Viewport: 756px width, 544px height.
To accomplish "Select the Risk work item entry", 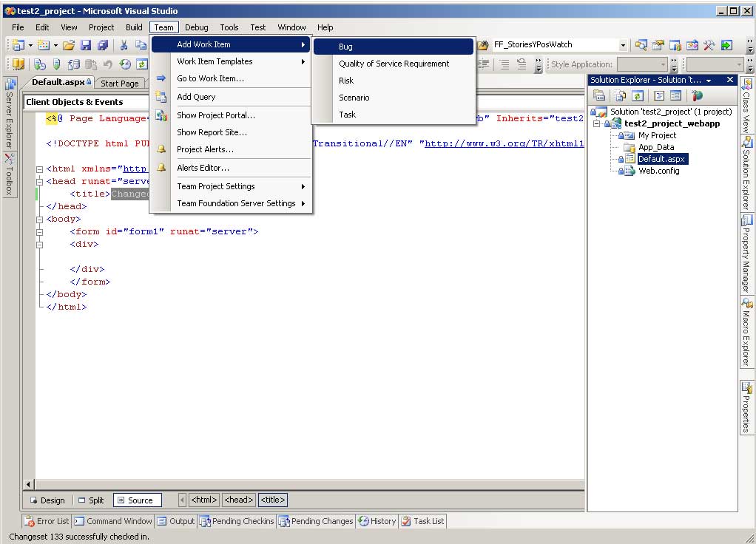I will pos(394,81).
